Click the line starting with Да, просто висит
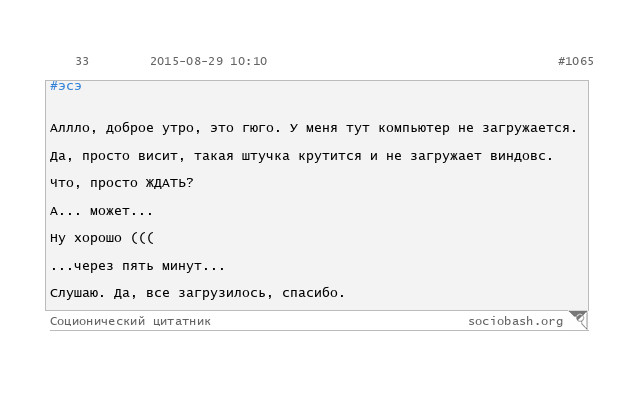The image size is (628, 405). pyautogui.click(x=301, y=156)
